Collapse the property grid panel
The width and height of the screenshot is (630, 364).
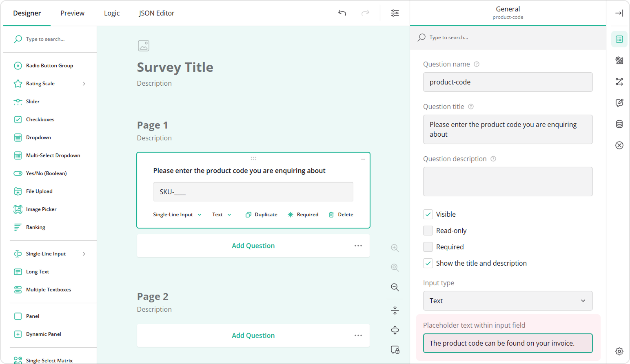pos(619,13)
